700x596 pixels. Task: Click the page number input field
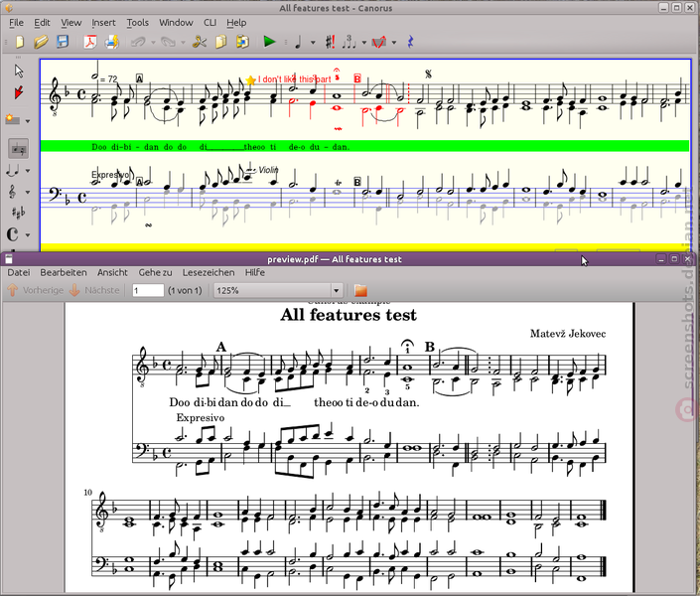point(148,290)
